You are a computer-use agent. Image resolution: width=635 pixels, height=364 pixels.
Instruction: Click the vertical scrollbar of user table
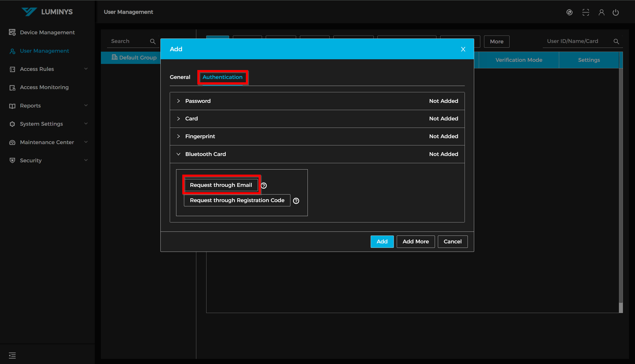click(621, 185)
